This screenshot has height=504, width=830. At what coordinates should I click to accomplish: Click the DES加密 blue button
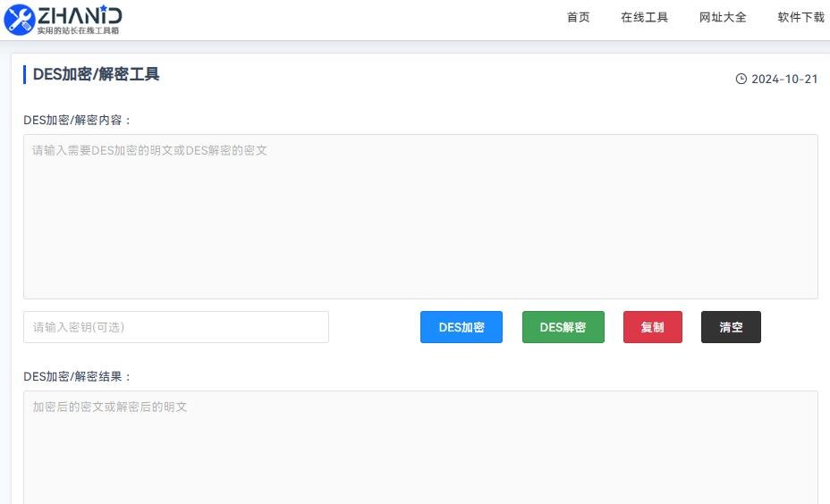462,327
